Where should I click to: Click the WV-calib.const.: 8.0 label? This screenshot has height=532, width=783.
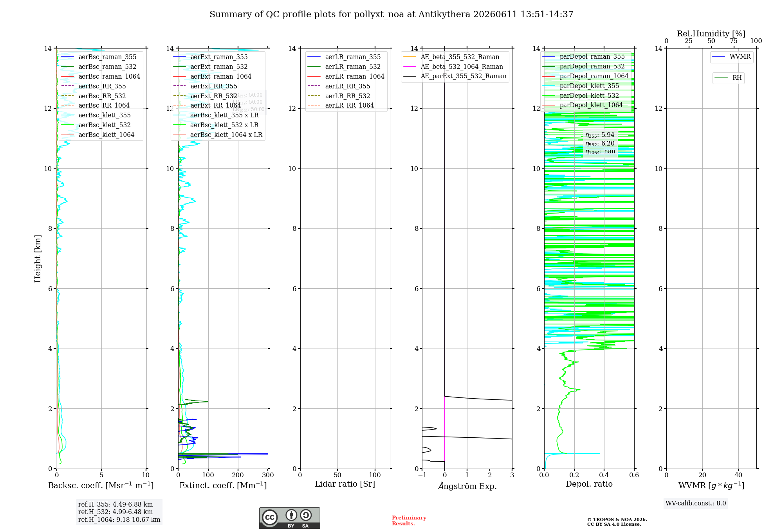[696, 503]
